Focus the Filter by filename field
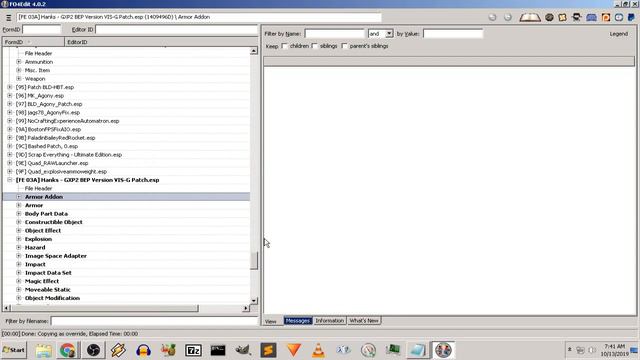Image resolution: width=640 pixels, height=360 pixels. pos(154,321)
